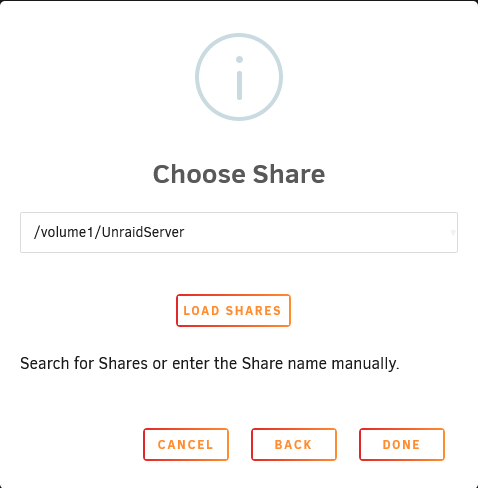Screen dimensions: 478x488
Task: Click the Load Shares button
Action: tap(233, 310)
